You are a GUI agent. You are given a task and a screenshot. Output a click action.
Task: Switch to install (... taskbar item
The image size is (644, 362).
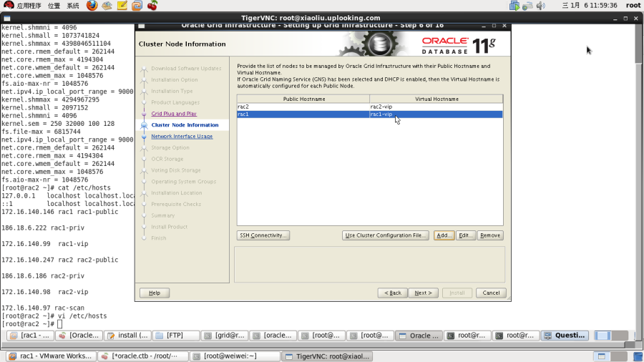(x=127, y=336)
